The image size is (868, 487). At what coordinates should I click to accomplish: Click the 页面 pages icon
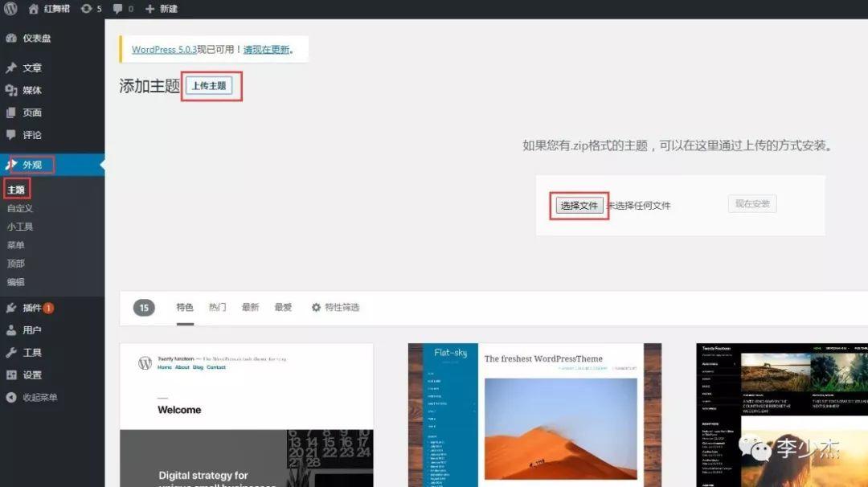11,113
